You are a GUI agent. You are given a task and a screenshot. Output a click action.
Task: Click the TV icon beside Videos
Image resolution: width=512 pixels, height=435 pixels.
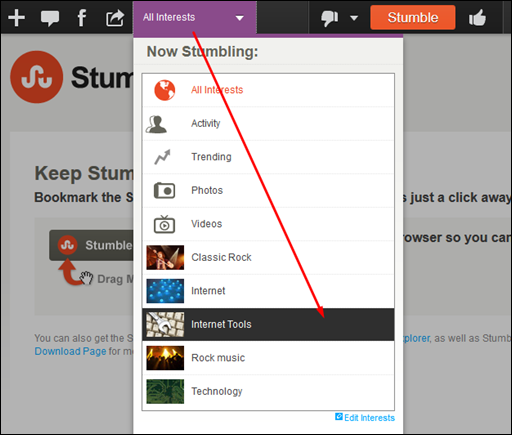pyautogui.click(x=164, y=224)
